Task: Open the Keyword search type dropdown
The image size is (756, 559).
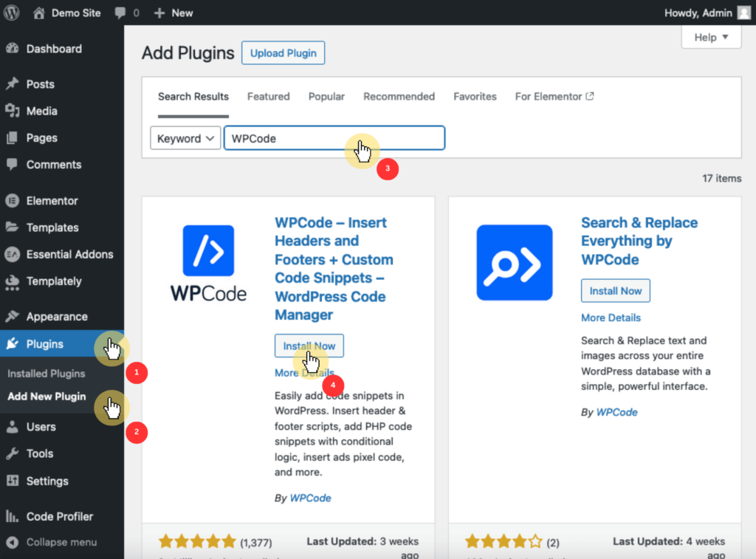Action: click(x=185, y=138)
